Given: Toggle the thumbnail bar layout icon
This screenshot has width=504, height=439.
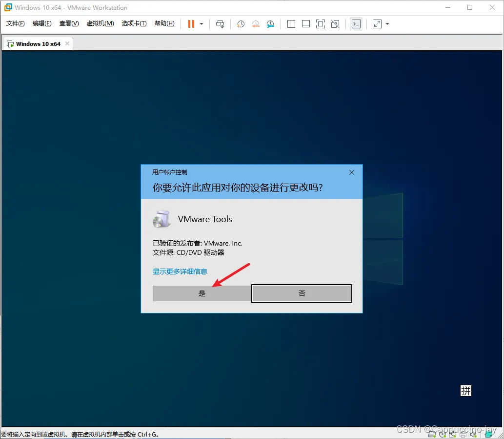Looking at the screenshot, I should pos(306,24).
